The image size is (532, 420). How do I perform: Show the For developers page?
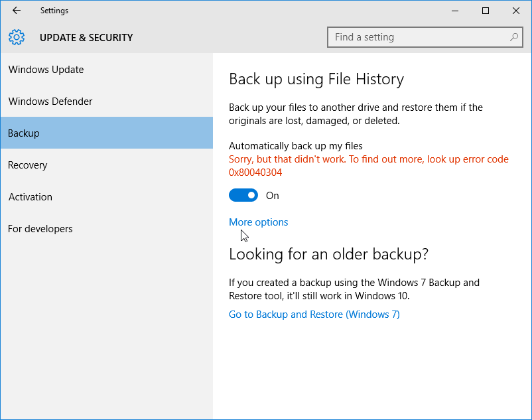(40, 229)
